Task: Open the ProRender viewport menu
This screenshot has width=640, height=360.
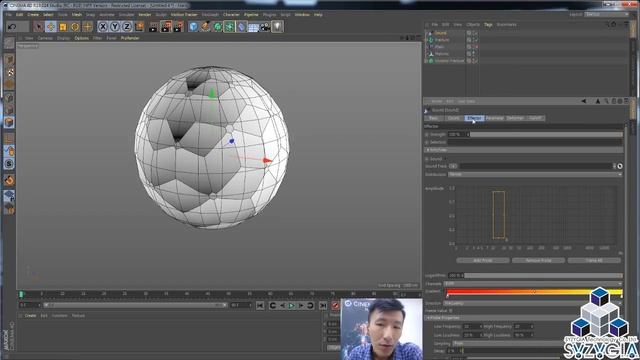Action: pos(130,38)
